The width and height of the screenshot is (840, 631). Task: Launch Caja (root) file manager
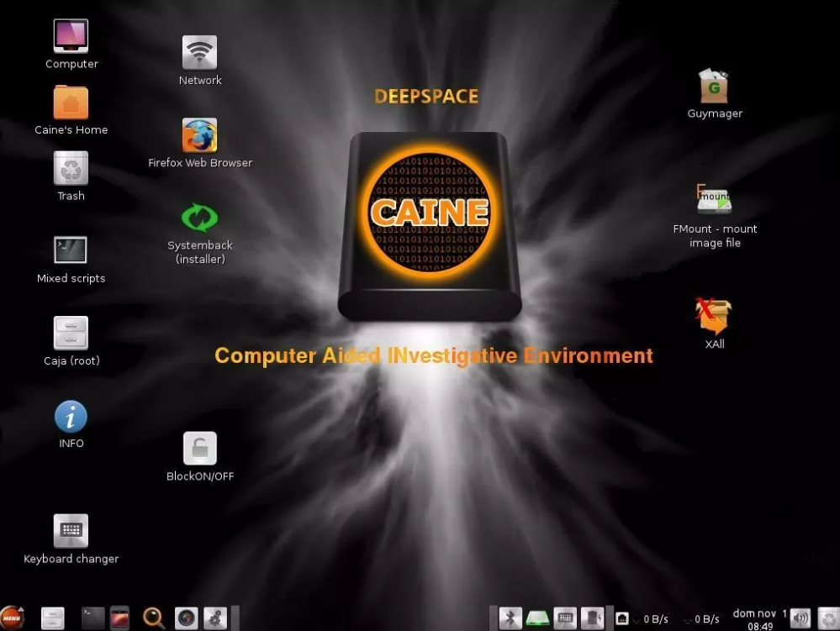point(71,333)
